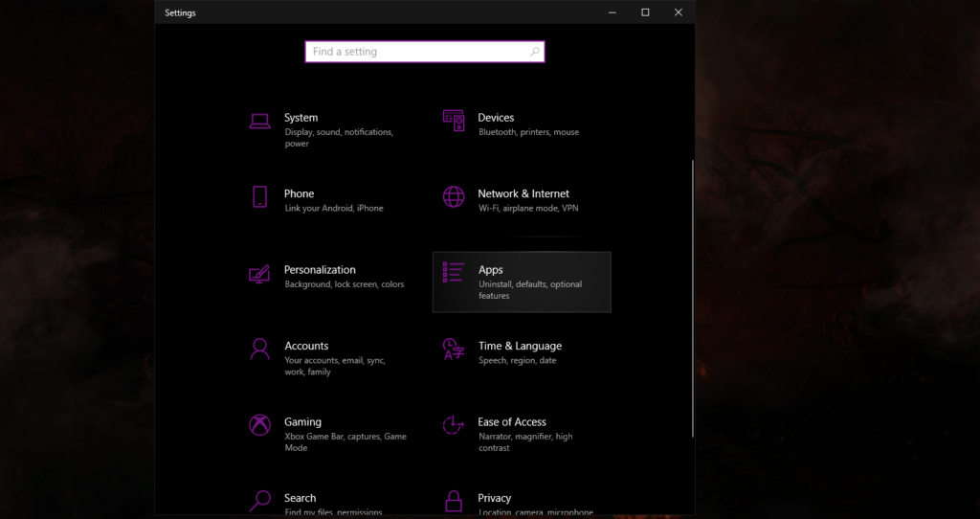Open Ease of Access title
980x519 pixels.
(x=512, y=422)
